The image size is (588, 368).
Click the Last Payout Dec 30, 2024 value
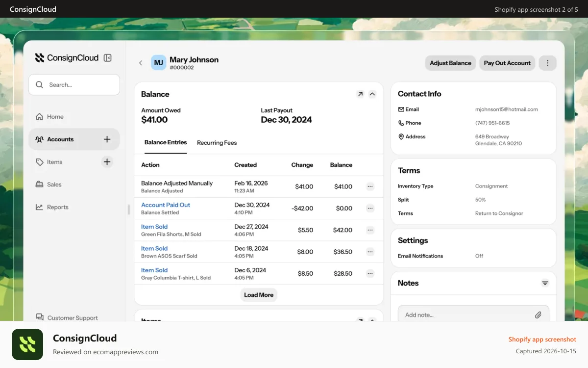tap(286, 120)
